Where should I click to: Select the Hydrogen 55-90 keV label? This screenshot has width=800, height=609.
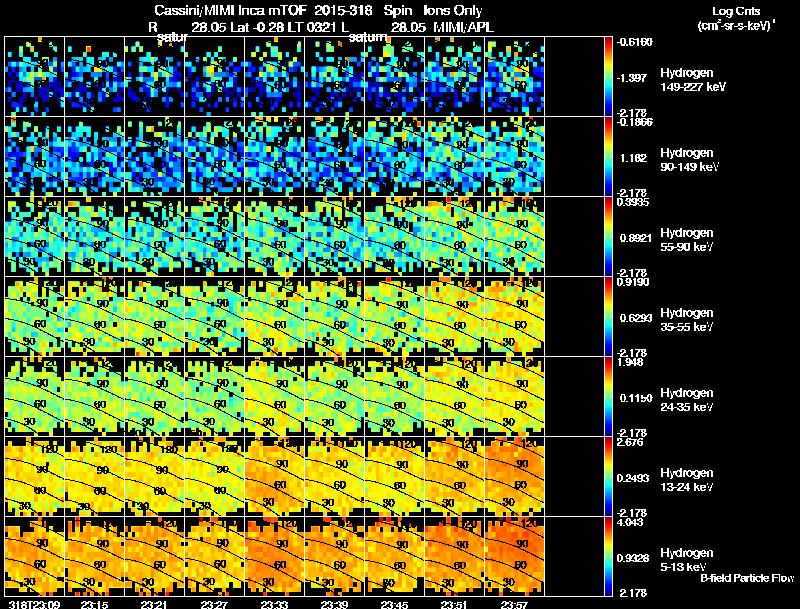(687, 240)
